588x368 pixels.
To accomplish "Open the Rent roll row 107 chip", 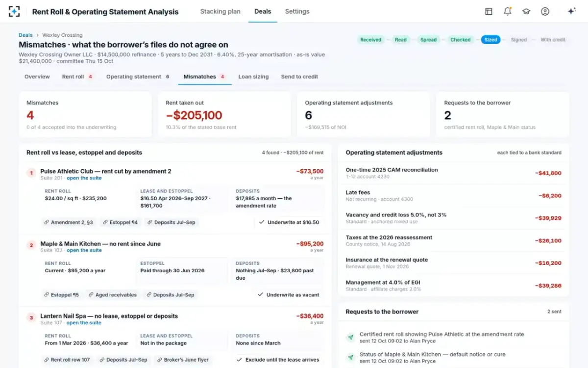I will (67, 360).
